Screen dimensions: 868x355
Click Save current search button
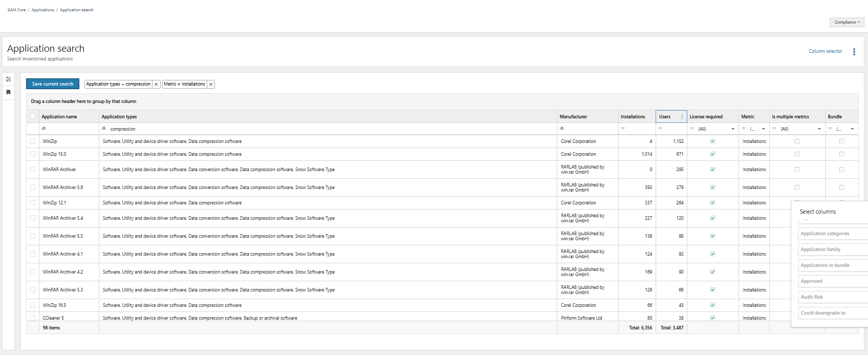pyautogui.click(x=53, y=84)
